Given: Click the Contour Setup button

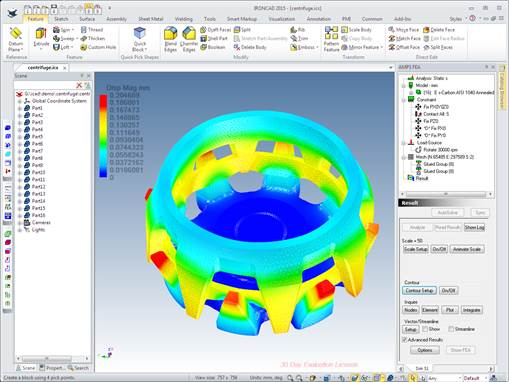Looking at the screenshot, I should [419, 291].
